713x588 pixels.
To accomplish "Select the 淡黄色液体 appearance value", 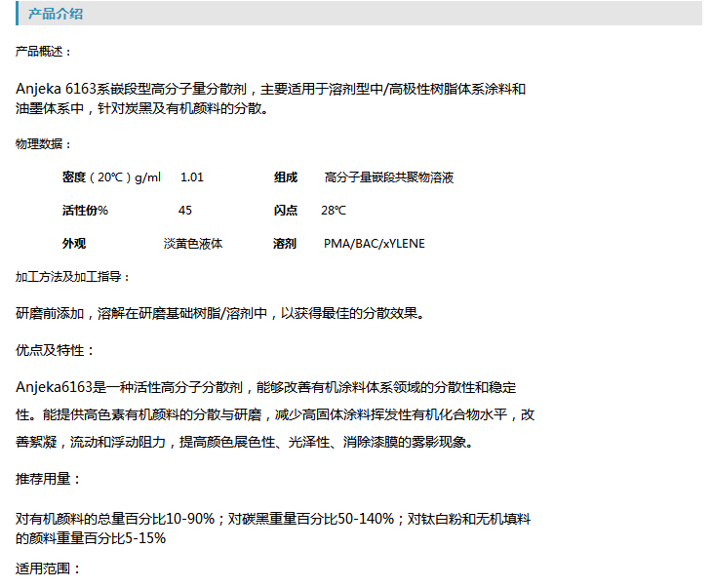I will click(x=193, y=244).
